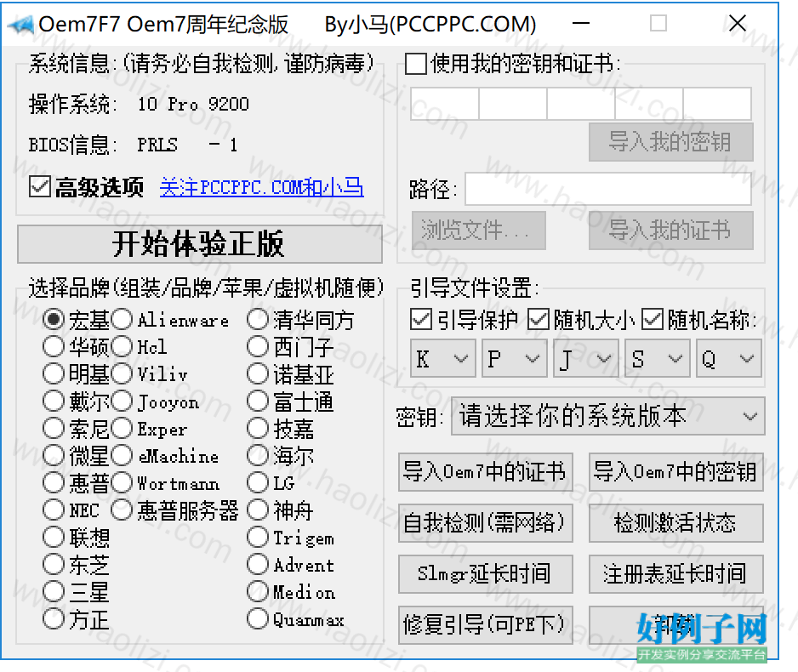Select the 索尼 brand radio button

pyautogui.click(x=54, y=429)
